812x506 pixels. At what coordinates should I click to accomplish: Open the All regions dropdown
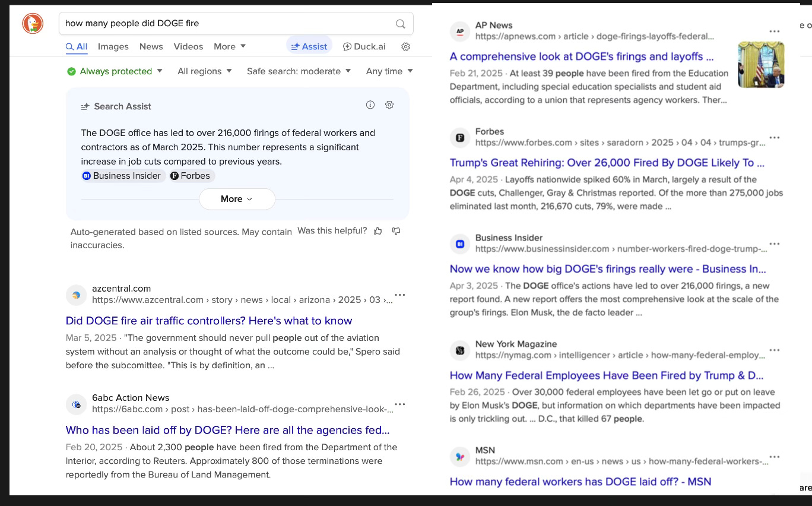tap(205, 71)
